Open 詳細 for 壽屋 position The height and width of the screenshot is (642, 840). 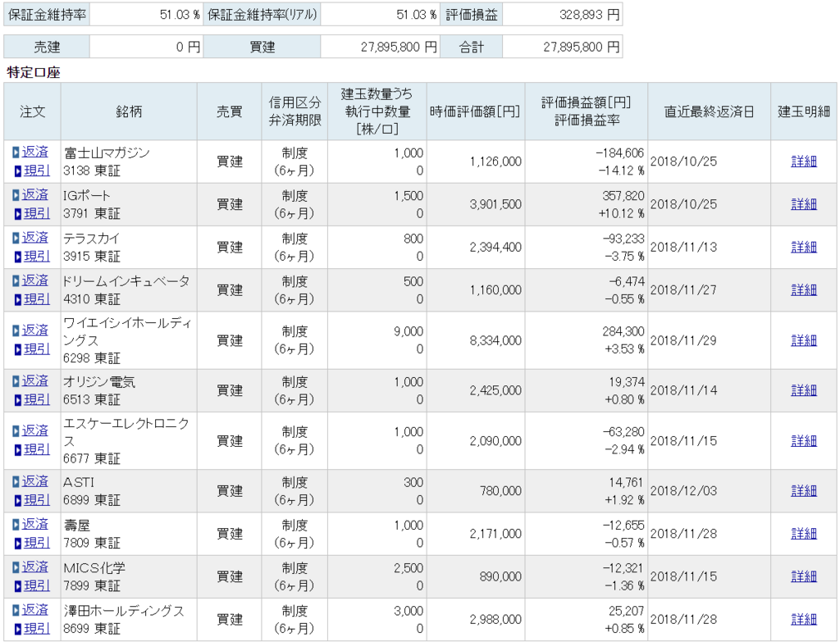point(804,534)
